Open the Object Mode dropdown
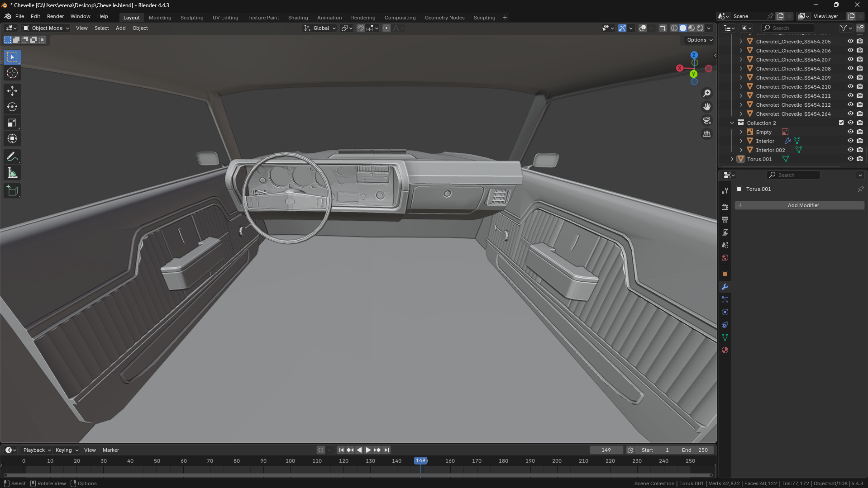 46,28
